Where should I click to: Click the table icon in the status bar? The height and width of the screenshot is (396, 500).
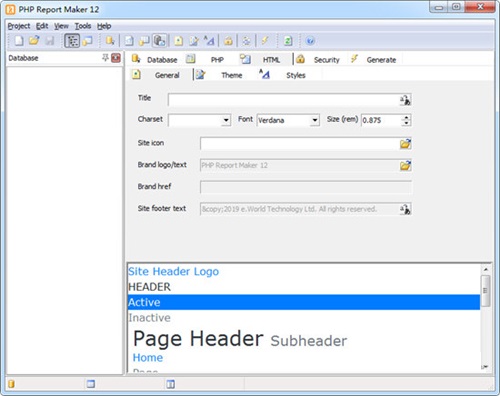pyautogui.click(x=91, y=384)
